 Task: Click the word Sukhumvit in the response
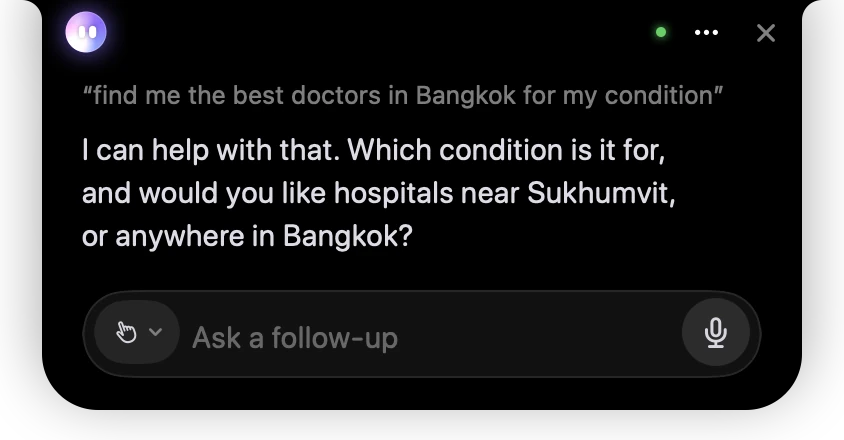[601, 193]
